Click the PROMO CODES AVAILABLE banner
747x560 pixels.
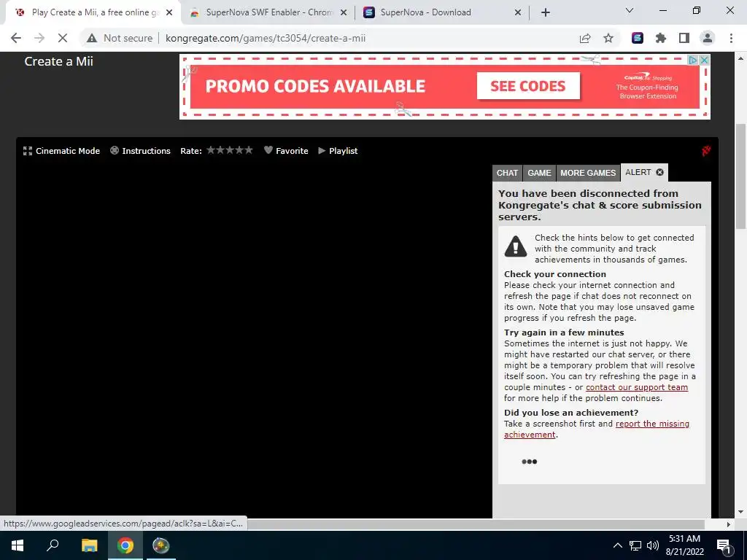point(315,86)
